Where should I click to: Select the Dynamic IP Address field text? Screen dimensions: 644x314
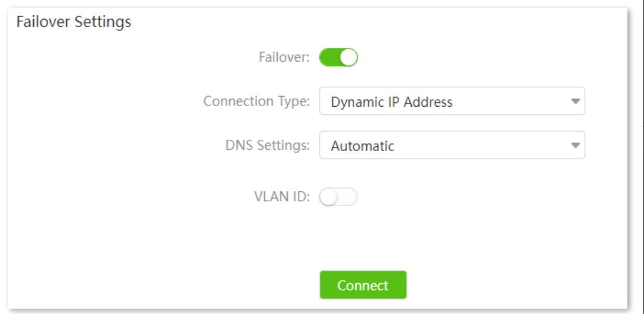391,102
